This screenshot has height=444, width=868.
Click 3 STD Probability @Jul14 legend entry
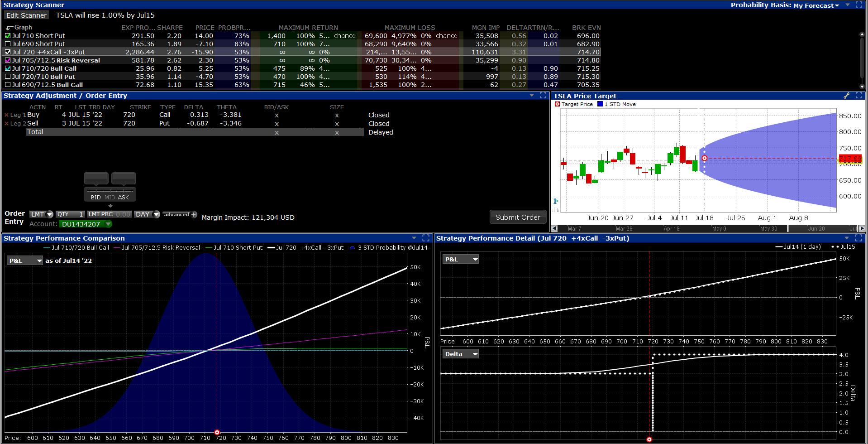(389, 248)
